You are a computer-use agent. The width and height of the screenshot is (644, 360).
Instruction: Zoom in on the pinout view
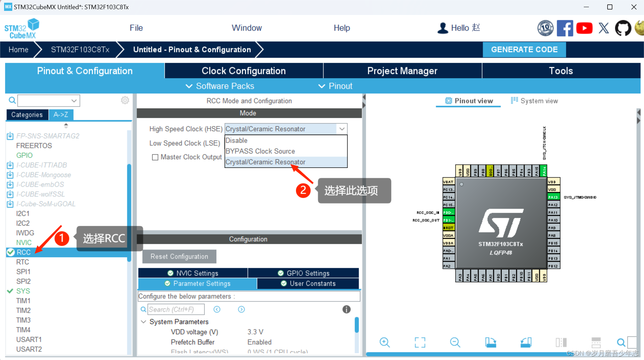(x=385, y=342)
